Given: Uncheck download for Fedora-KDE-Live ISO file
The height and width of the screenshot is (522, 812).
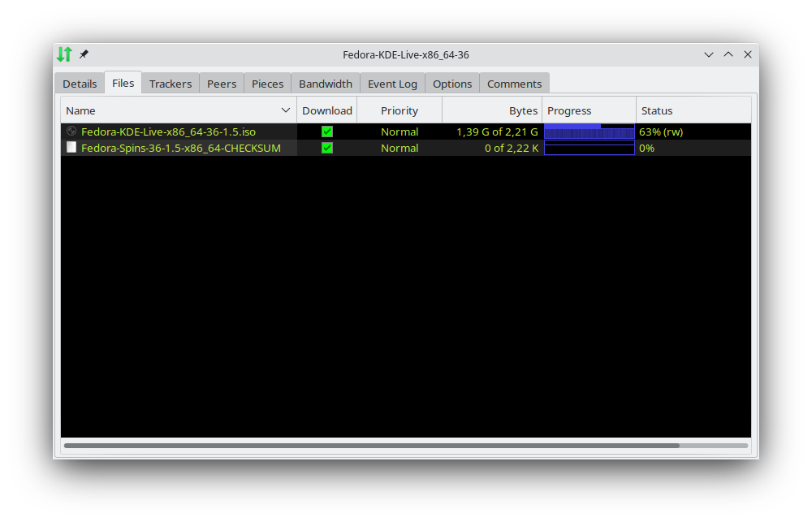Looking at the screenshot, I should pos(327,132).
